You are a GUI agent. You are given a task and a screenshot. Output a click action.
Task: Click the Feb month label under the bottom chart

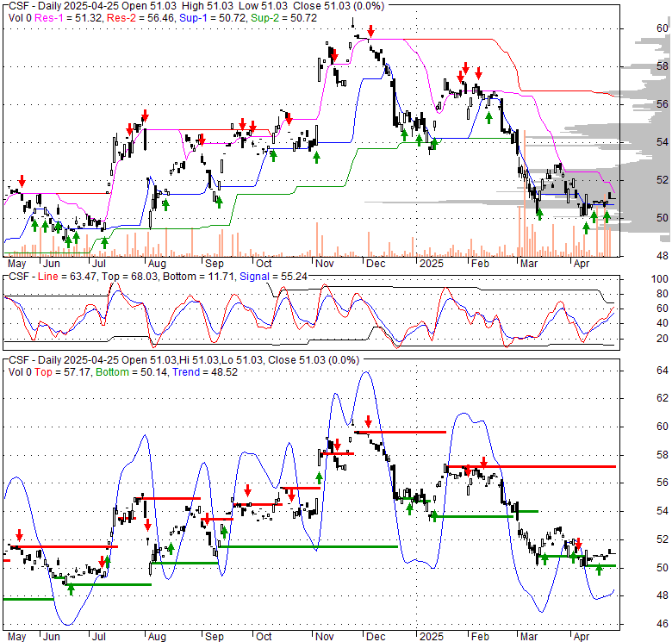pyautogui.click(x=480, y=637)
